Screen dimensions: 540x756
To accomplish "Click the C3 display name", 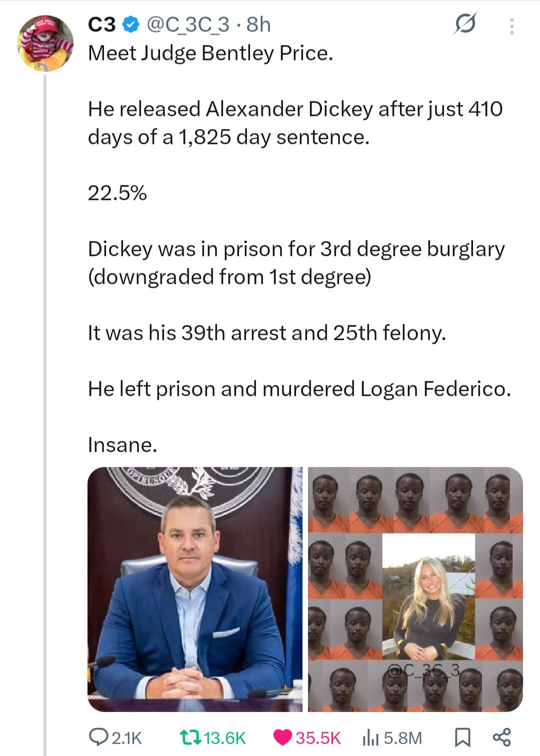I will click(x=102, y=24).
